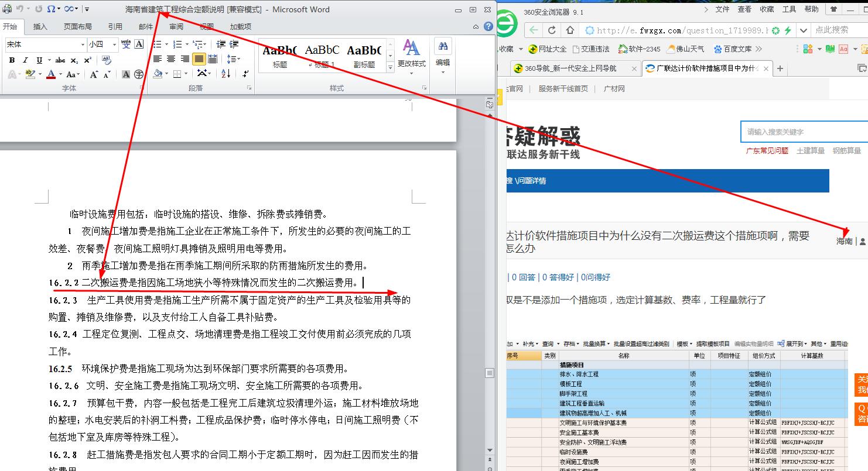Open browser address bar history dropdown
Viewport: 868px width, 471px height.
804,30
